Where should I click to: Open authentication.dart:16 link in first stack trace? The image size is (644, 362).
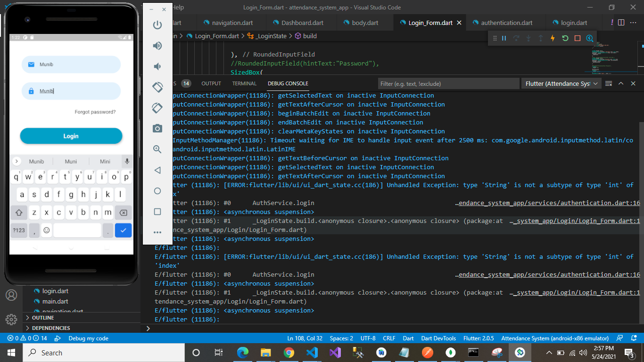tap(550, 203)
